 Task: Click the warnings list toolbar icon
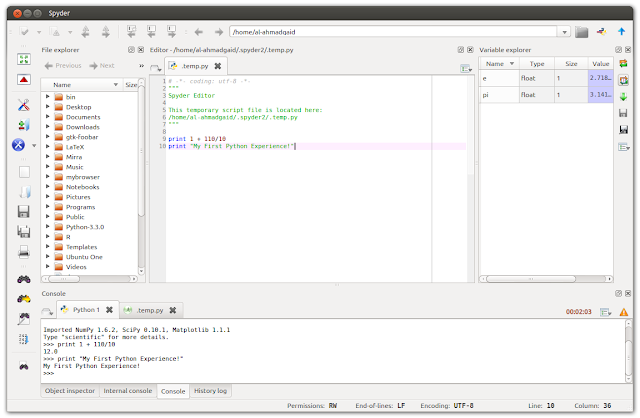55,31
